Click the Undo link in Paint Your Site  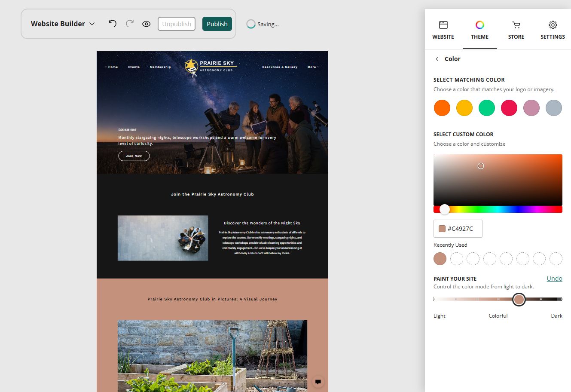(554, 279)
